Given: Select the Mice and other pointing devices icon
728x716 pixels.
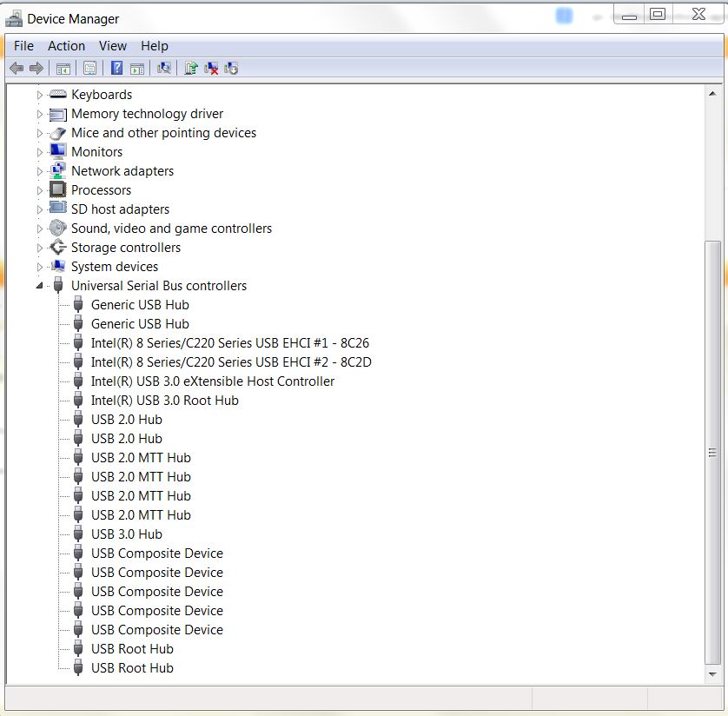Looking at the screenshot, I should [58, 133].
